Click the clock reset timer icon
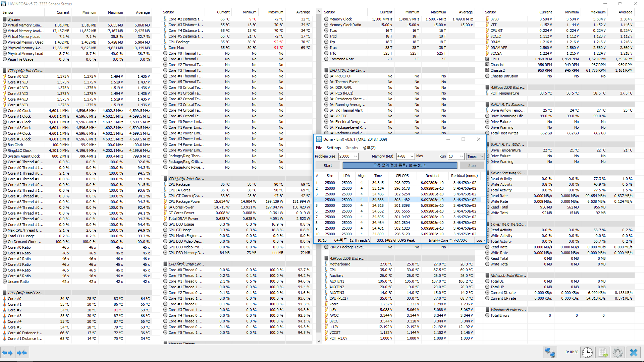644x362 pixels. [587, 353]
